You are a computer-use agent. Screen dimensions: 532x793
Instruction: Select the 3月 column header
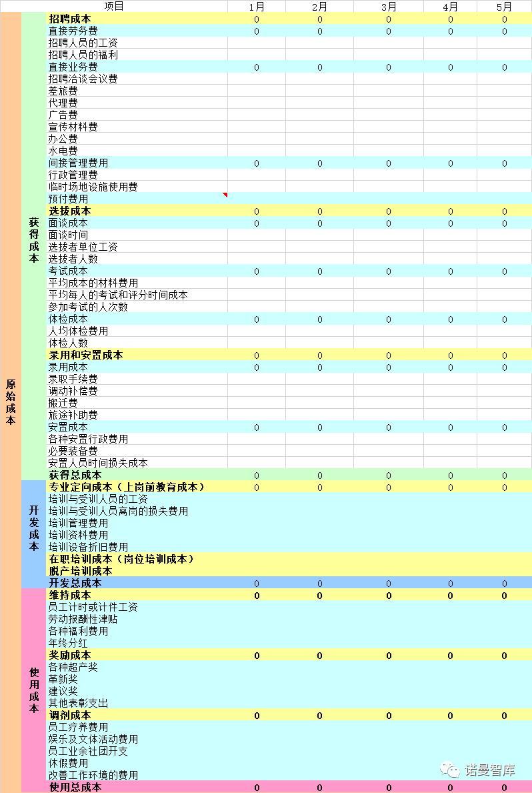389,6
